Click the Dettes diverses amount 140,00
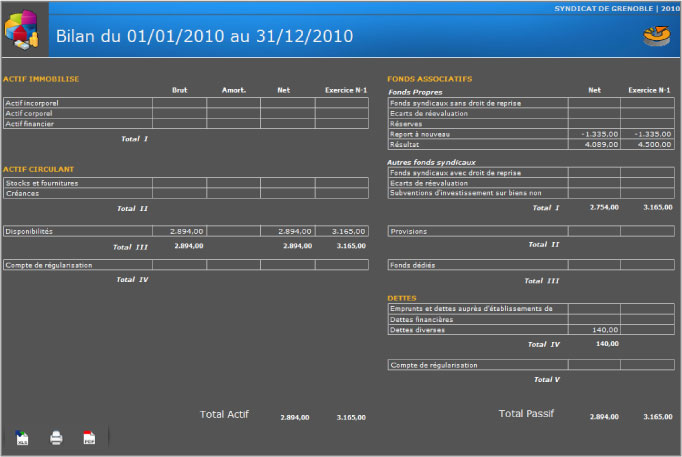682x457 pixels. (594, 329)
